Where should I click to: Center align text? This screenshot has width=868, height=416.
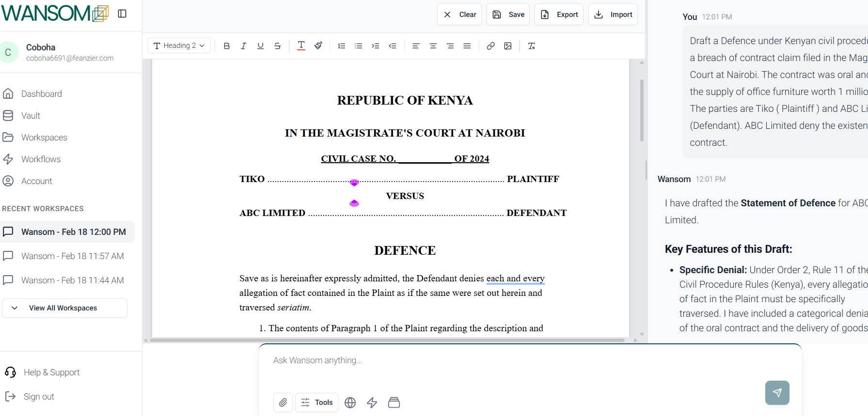tap(433, 46)
